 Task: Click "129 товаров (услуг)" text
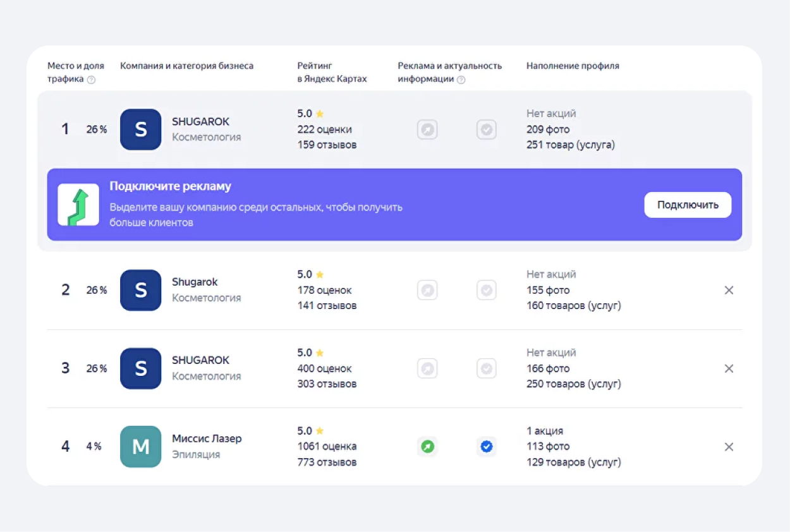click(574, 462)
